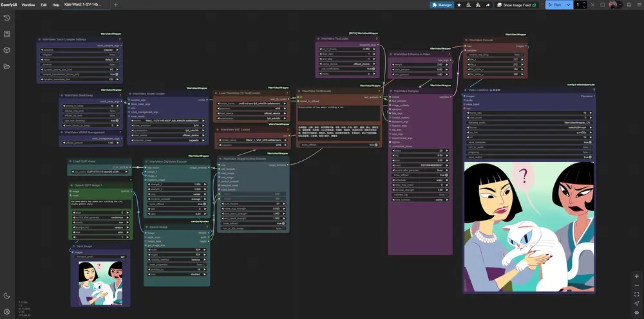This screenshot has width=644, height=319.
Task: Expand the Run button dropdown arrow
Action: coord(568,5)
